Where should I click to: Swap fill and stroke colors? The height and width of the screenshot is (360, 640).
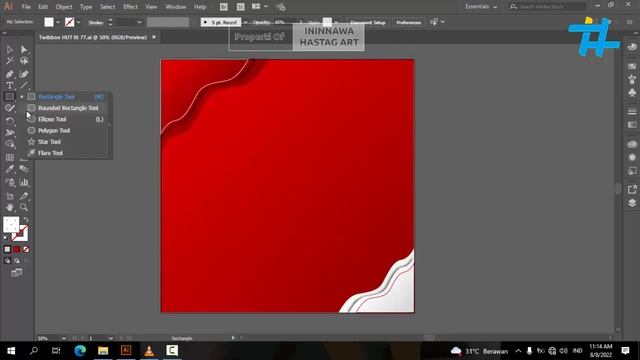point(26,220)
